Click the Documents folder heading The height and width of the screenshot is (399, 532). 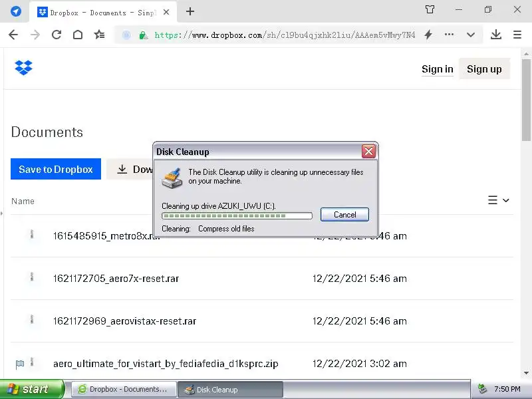47,132
